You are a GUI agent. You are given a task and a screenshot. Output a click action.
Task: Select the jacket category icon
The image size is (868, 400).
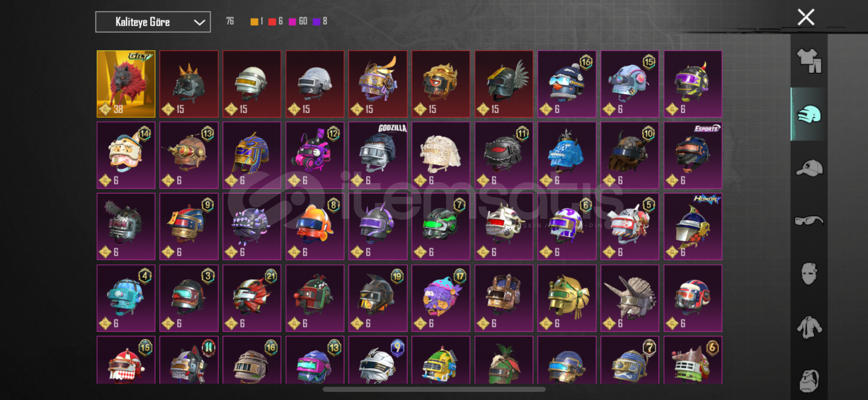coord(809,327)
